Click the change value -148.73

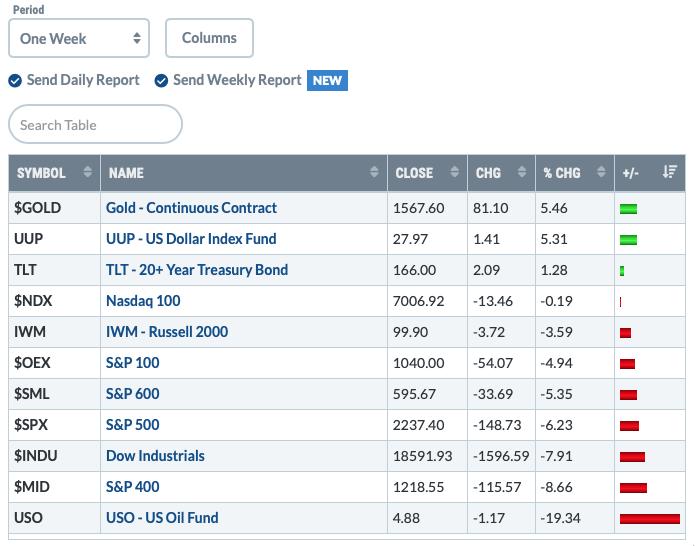click(x=497, y=425)
